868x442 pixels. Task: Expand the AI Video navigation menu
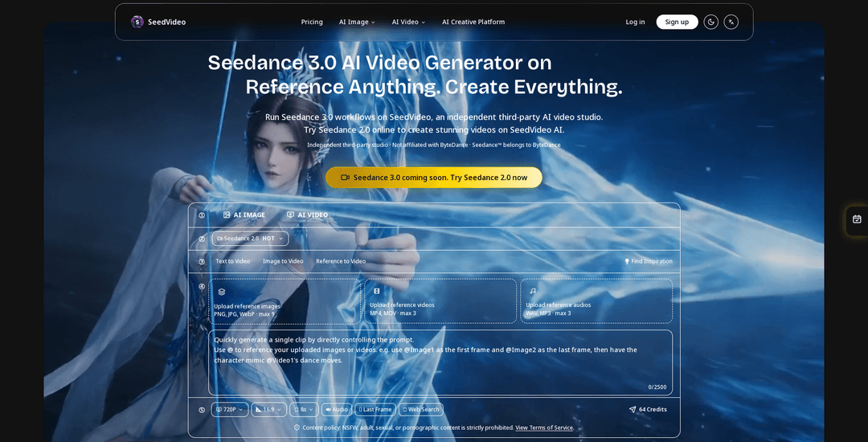(x=408, y=23)
